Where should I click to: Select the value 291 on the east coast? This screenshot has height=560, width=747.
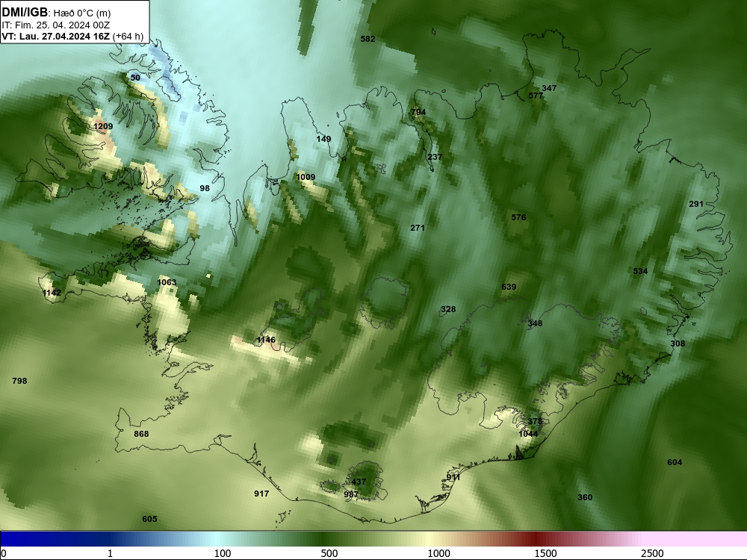pyautogui.click(x=696, y=204)
